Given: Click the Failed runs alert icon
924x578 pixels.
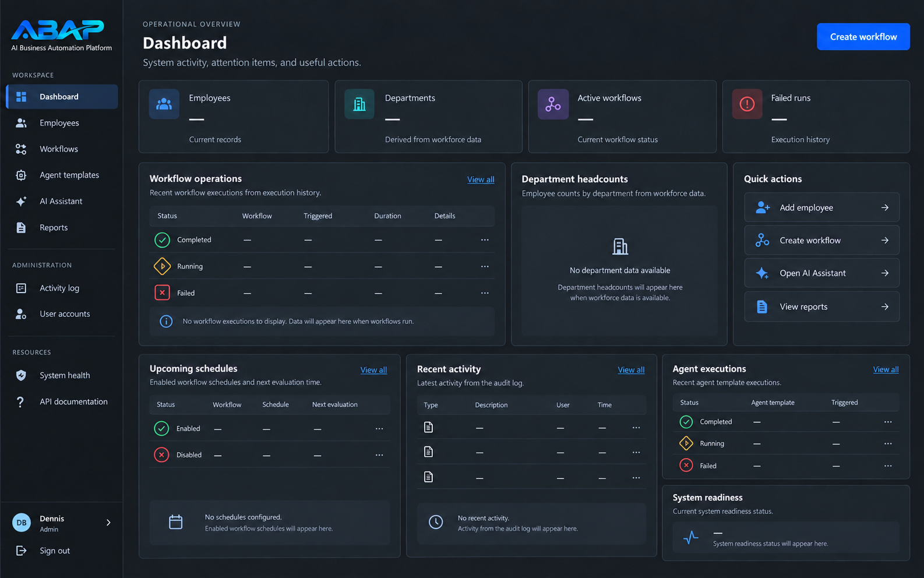Looking at the screenshot, I should coord(747,104).
